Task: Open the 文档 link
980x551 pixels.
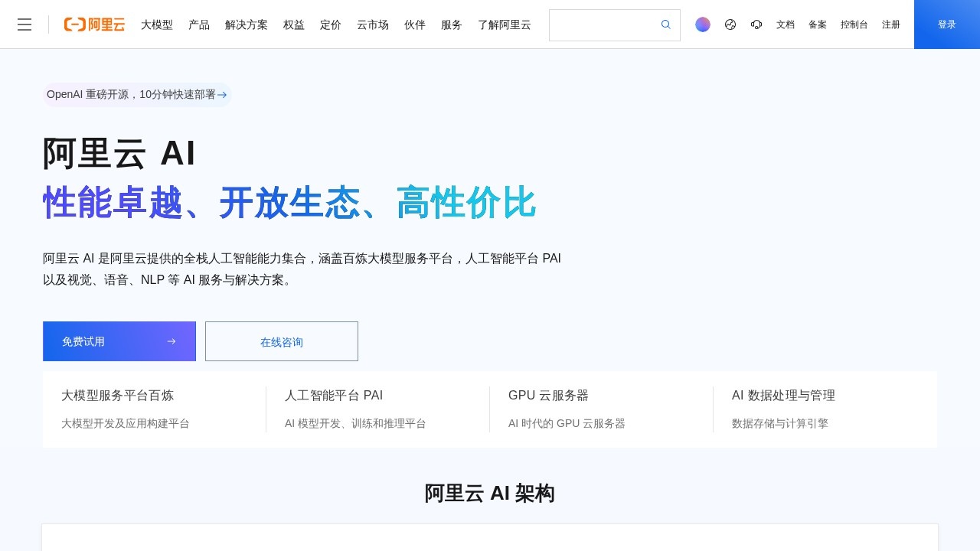Action: point(786,24)
